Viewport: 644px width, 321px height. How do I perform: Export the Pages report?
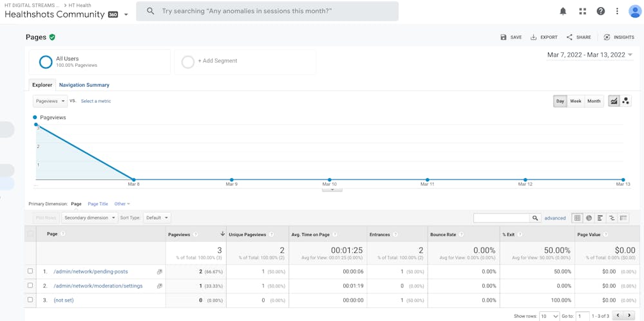(544, 37)
